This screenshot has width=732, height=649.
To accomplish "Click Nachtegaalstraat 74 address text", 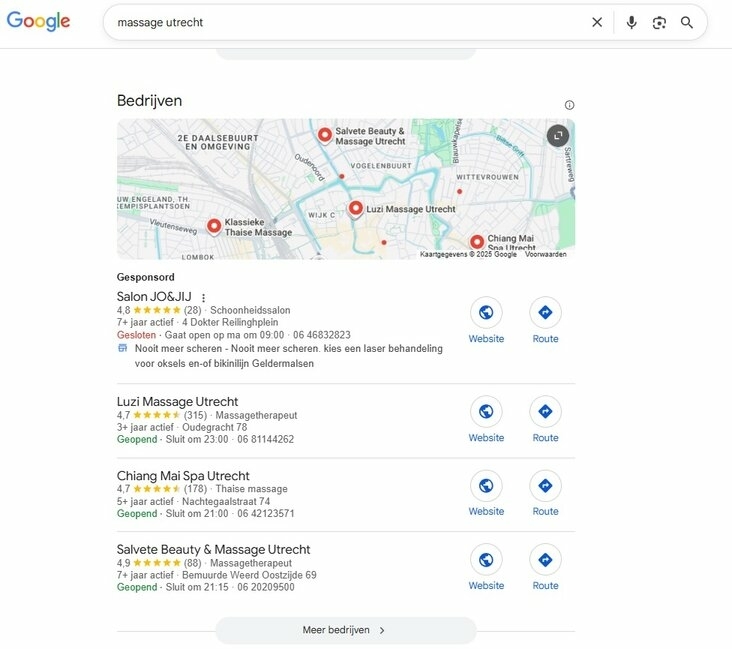I will 226,501.
